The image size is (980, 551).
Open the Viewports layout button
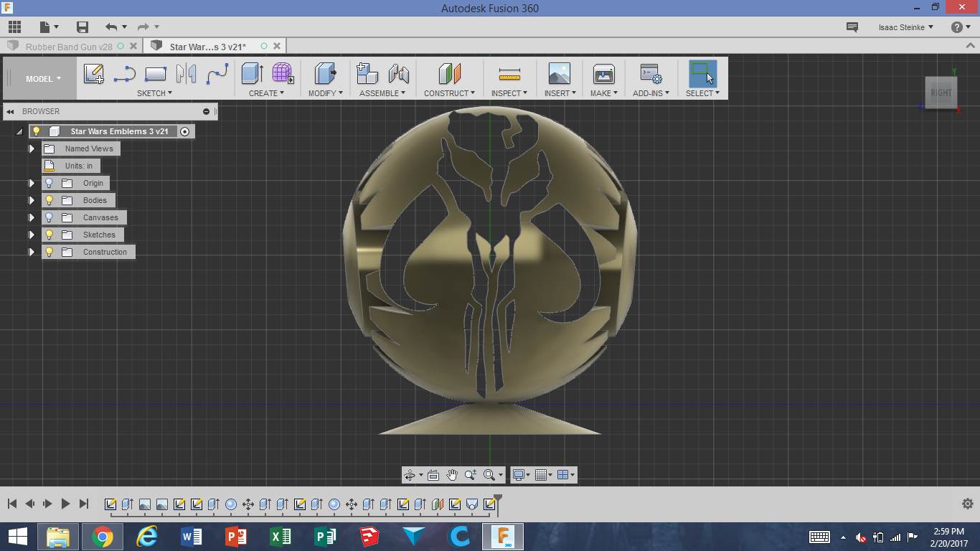tap(566, 475)
